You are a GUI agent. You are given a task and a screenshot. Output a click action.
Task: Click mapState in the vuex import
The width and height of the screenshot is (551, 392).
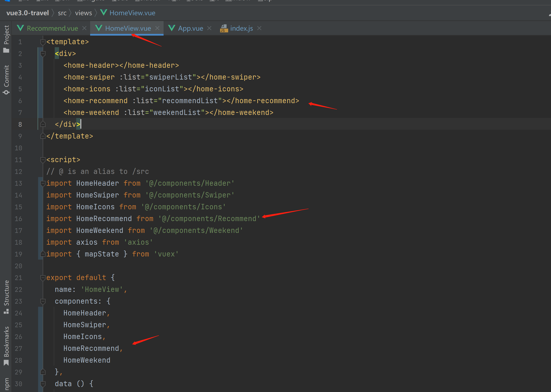coord(102,254)
